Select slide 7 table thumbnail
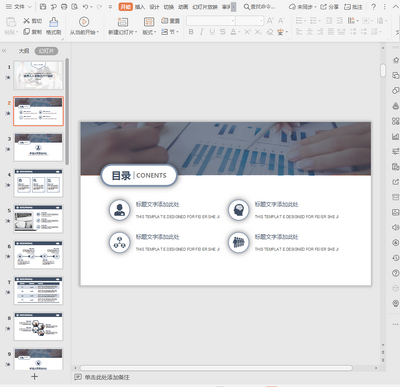 coord(38,290)
